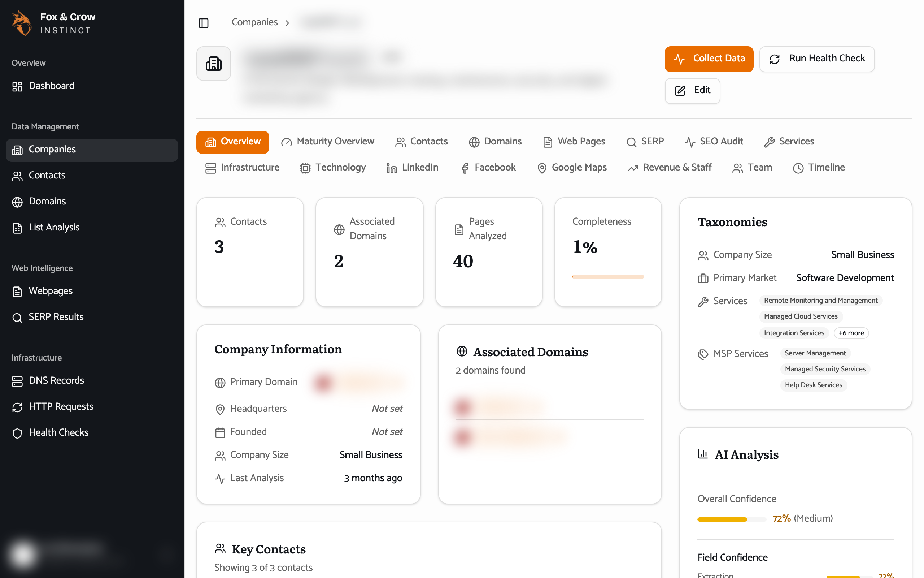Click the '72% (Medium)' confidence text
The height and width of the screenshot is (578, 924).
[802, 519]
